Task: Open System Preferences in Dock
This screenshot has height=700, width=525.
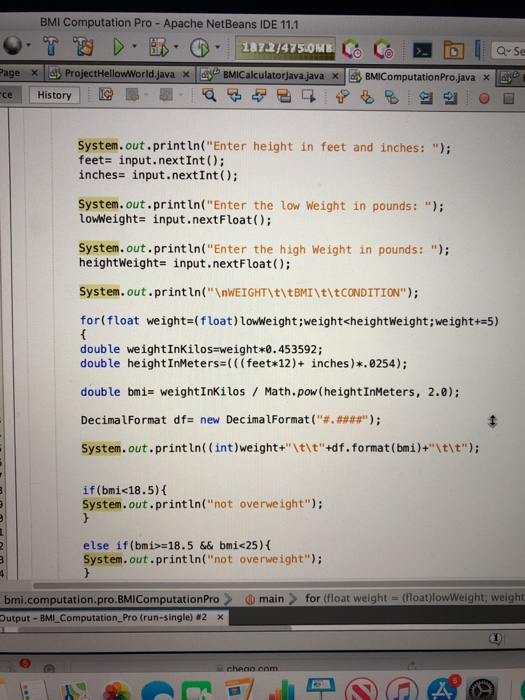Action: click(x=483, y=689)
